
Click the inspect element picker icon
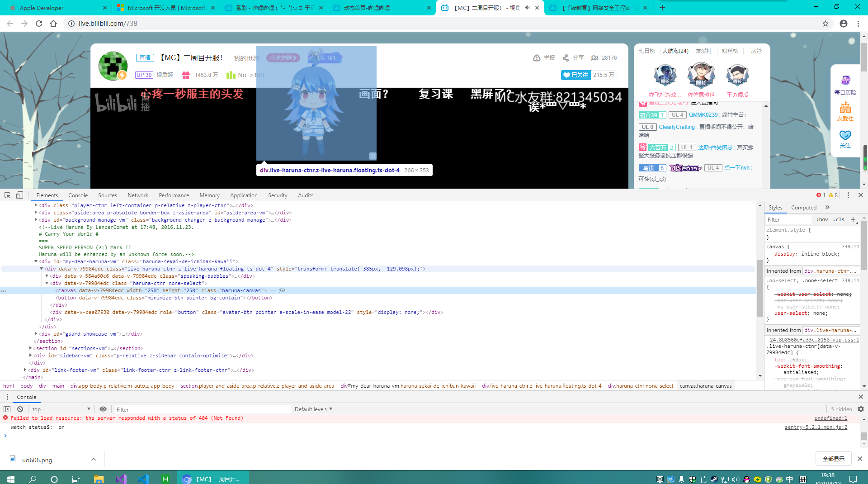(x=7, y=195)
